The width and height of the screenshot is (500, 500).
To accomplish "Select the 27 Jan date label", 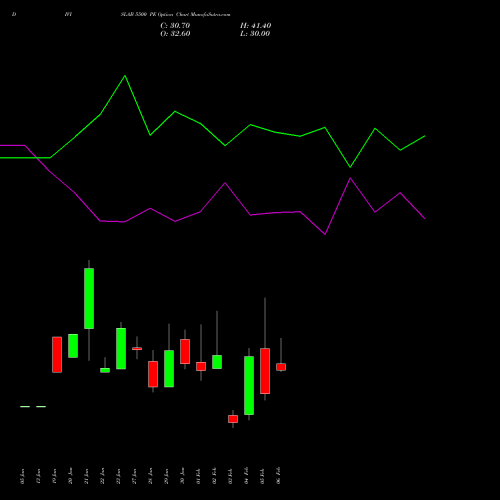I will click(134, 476).
